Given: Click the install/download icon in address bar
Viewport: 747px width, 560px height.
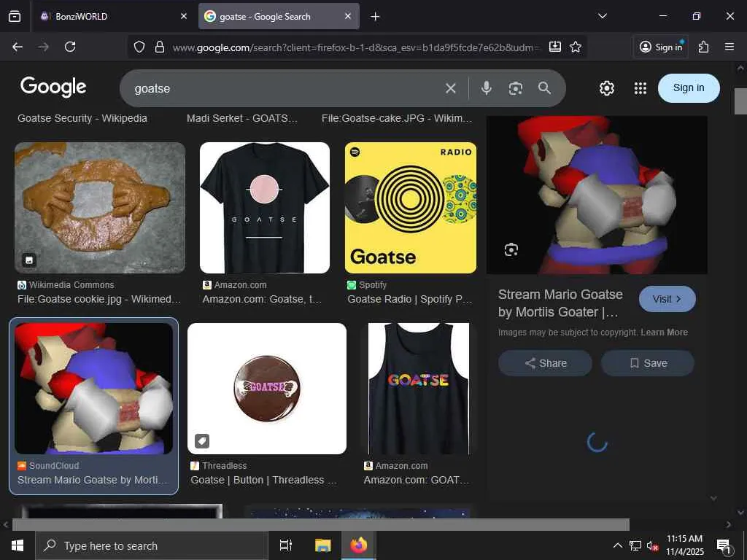Looking at the screenshot, I should point(555,47).
